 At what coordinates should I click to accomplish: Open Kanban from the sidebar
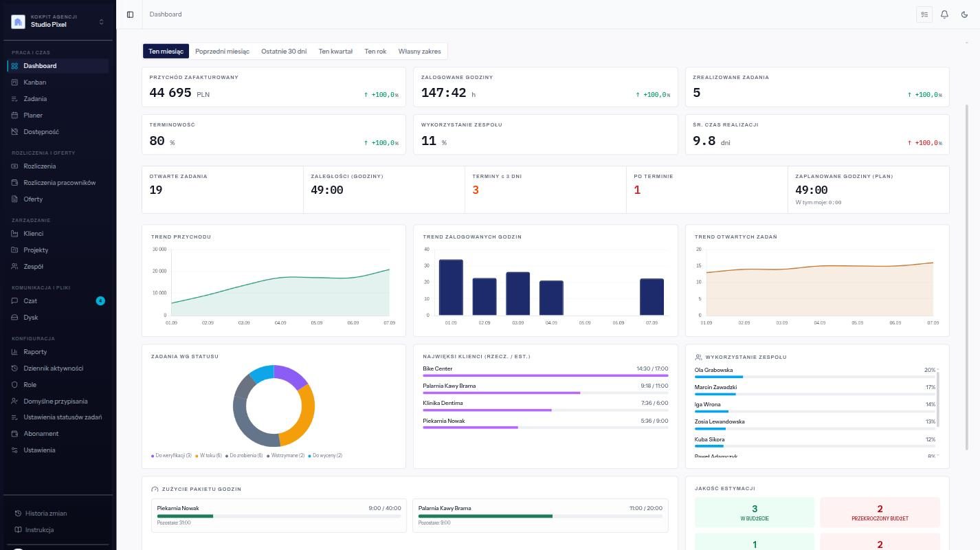pyautogui.click(x=58, y=82)
